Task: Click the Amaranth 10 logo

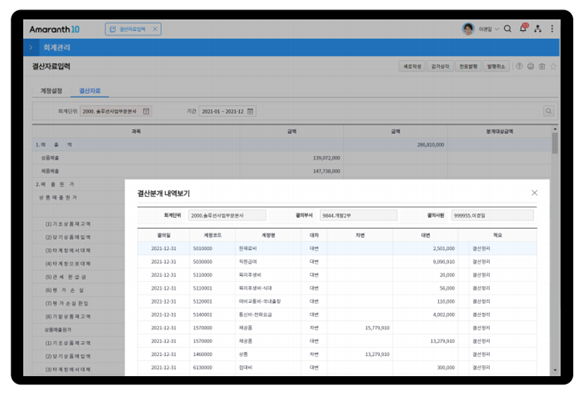Action: tap(54, 29)
